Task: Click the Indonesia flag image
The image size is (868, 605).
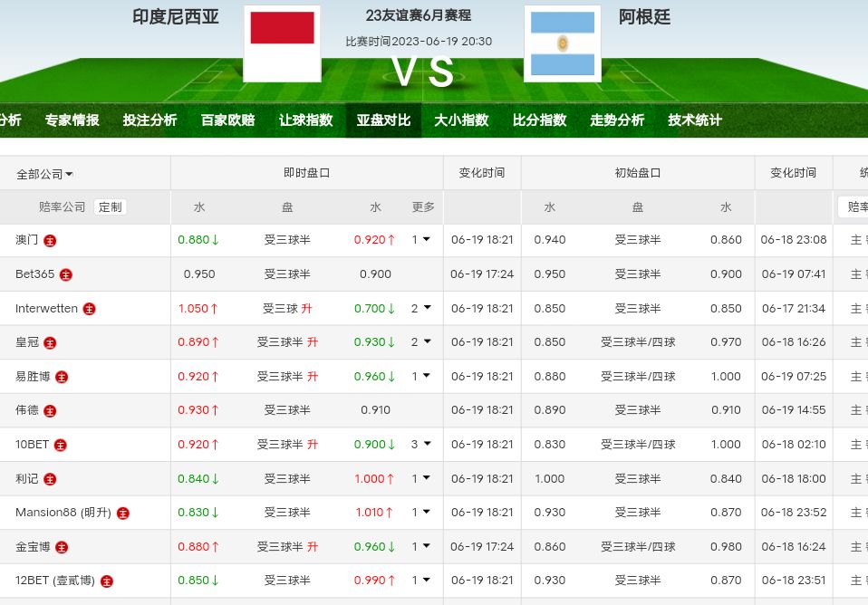Action: [282, 43]
